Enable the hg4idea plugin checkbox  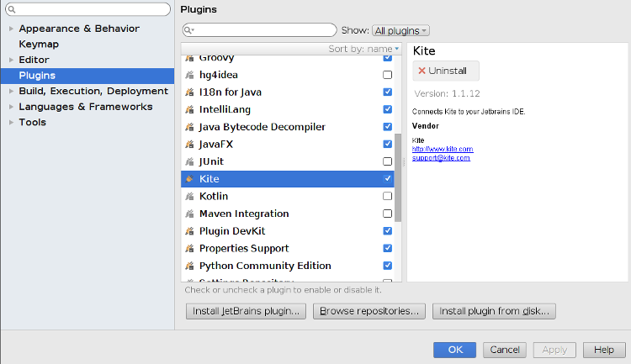(x=388, y=75)
